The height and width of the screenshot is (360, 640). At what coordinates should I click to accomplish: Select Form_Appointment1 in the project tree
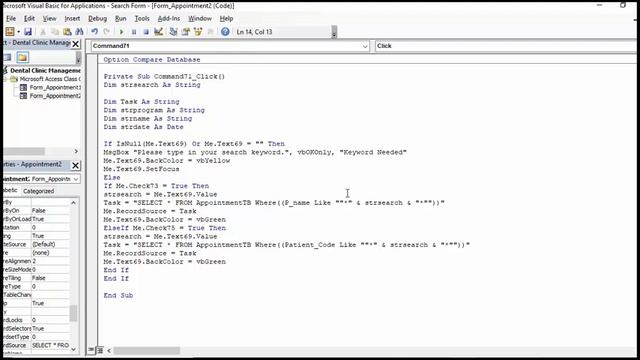[x=55, y=87]
